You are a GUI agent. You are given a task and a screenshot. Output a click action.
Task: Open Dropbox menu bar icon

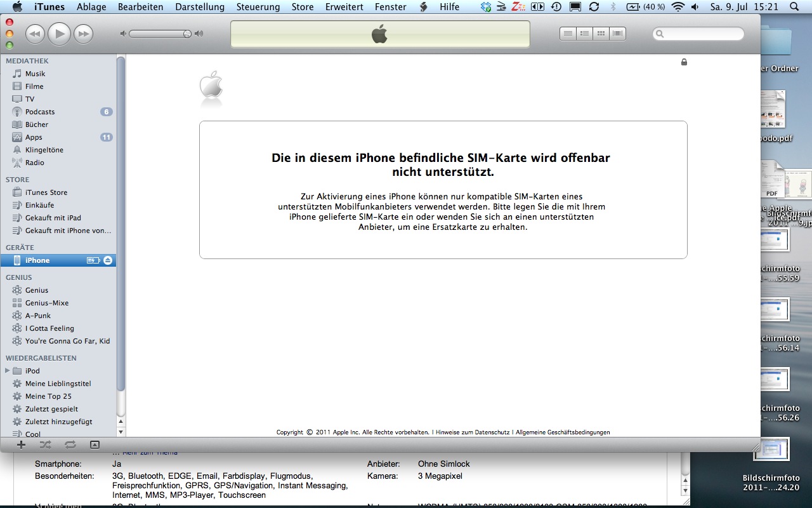[486, 7]
